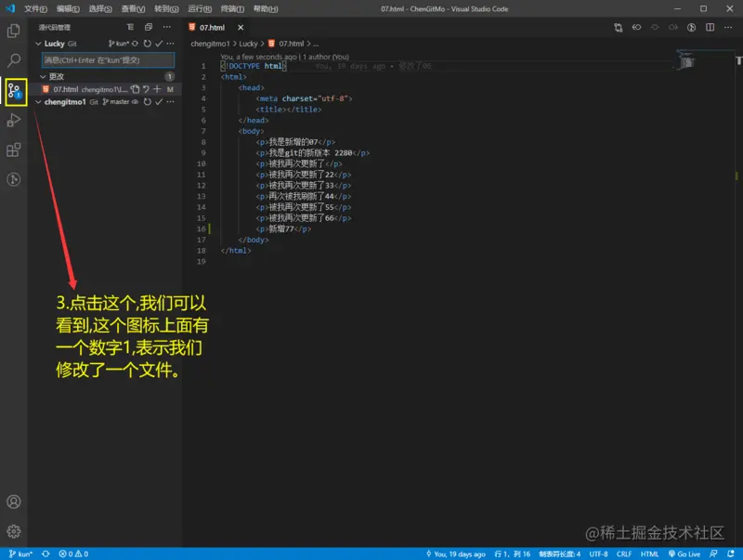The width and height of the screenshot is (743, 560).
Task: Refresh the chengitmo1 repository
Action: 148,102
